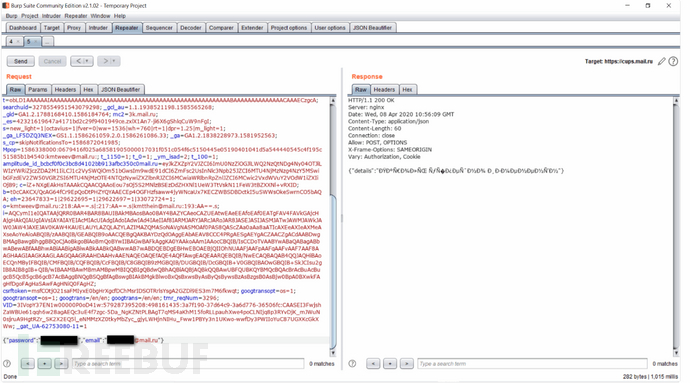
Task: Click the request scrollbar down arrow
Action: pyautogui.click(x=333, y=353)
